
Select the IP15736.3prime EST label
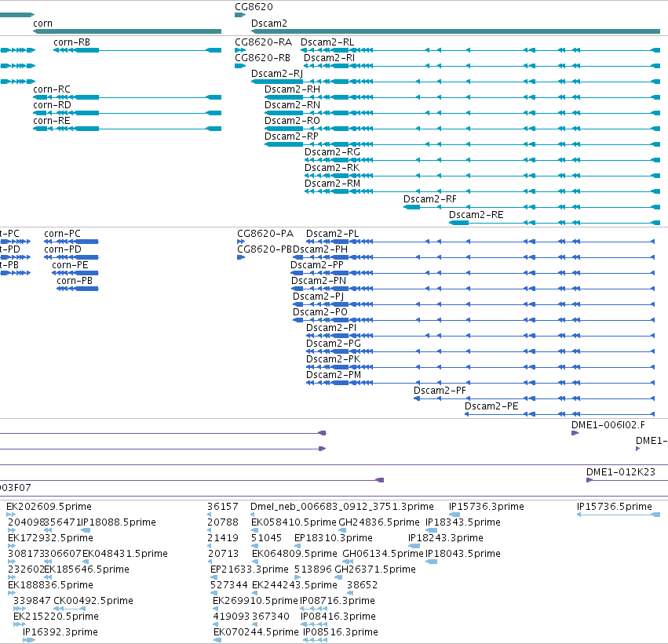pos(486,508)
